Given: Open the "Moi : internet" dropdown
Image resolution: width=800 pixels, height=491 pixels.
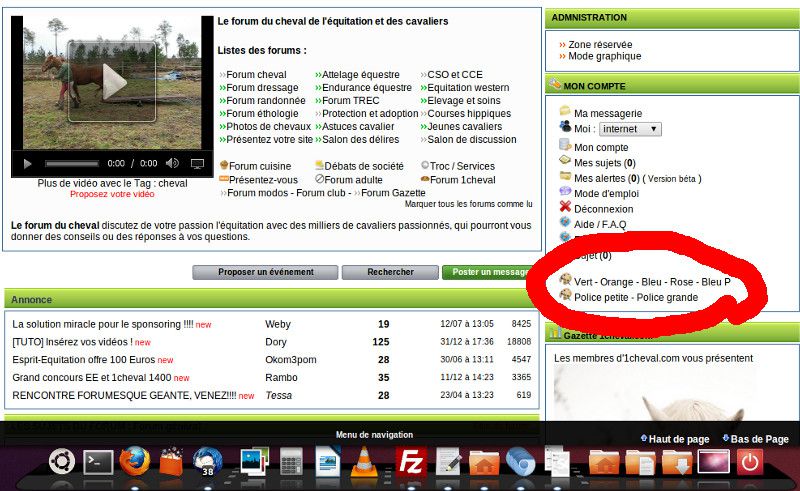Looking at the screenshot, I should pos(630,129).
